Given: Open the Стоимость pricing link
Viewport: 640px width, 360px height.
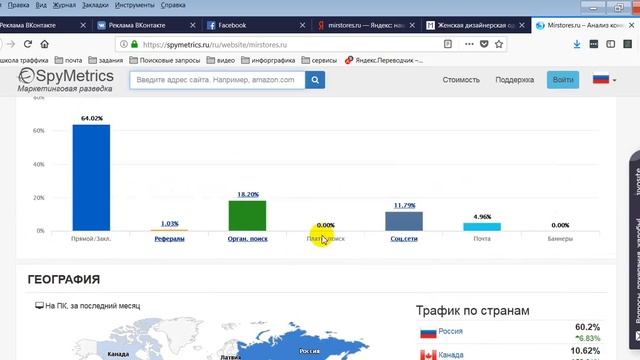Looking at the screenshot, I should pos(461,80).
